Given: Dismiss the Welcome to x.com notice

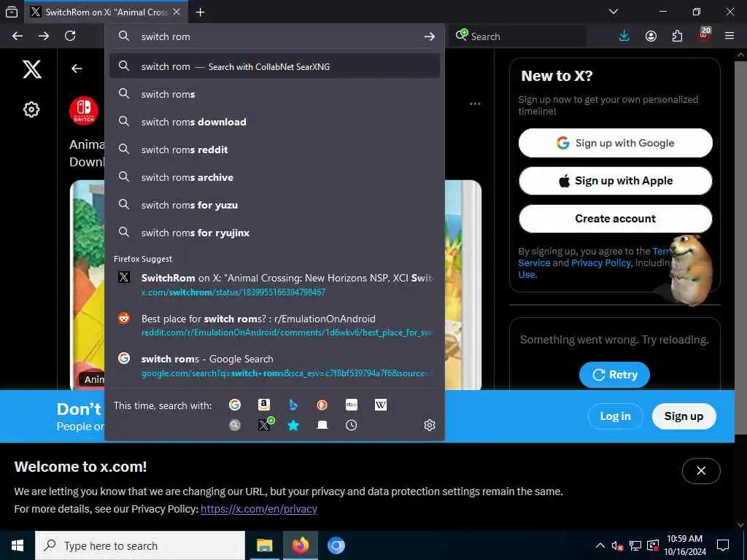Looking at the screenshot, I should click(701, 471).
